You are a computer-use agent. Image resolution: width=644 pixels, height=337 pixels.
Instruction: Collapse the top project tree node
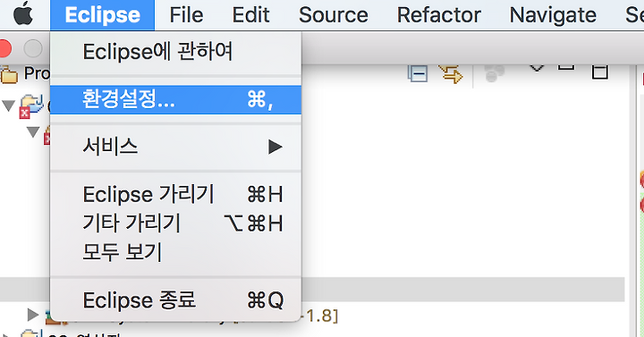tap(8, 105)
